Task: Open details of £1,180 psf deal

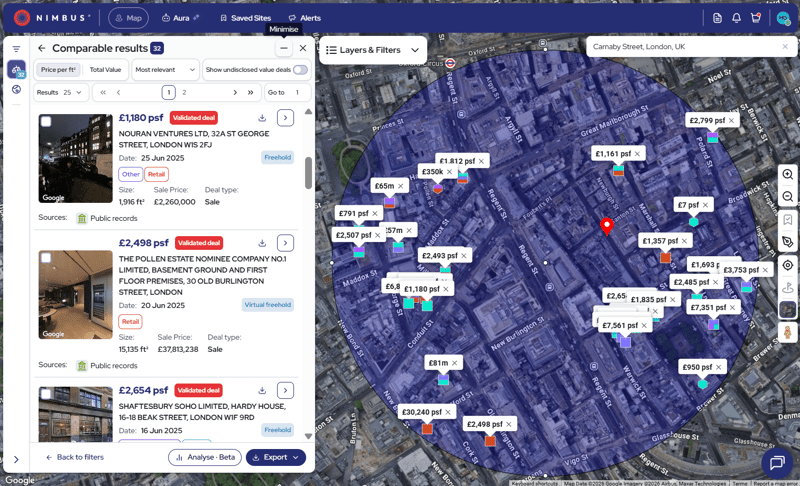Action: click(285, 118)
